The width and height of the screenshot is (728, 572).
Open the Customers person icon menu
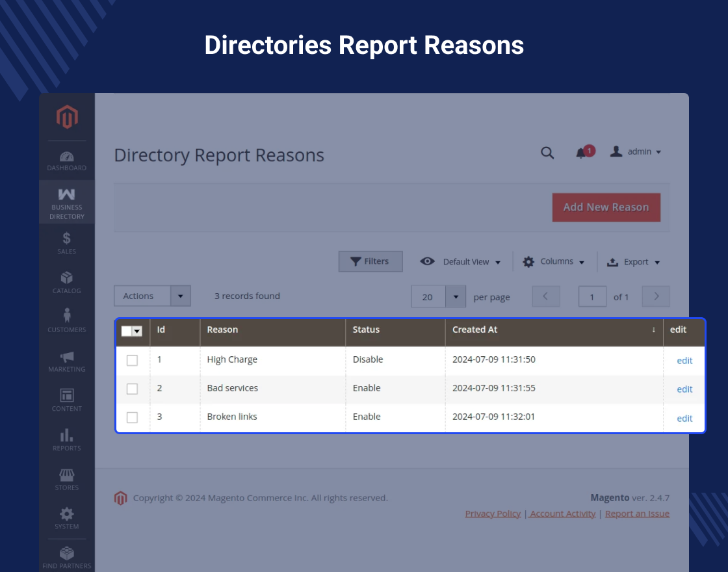coord(67,321)
